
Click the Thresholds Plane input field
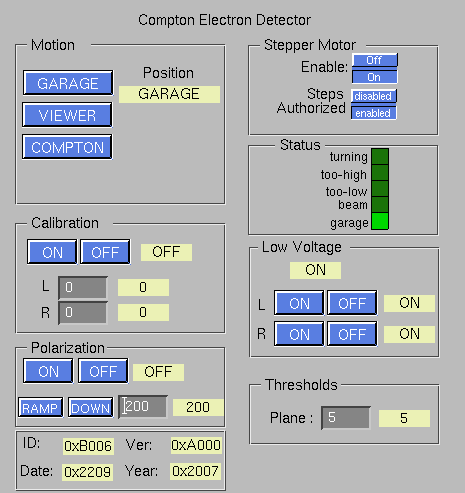(x=346, y=418)
